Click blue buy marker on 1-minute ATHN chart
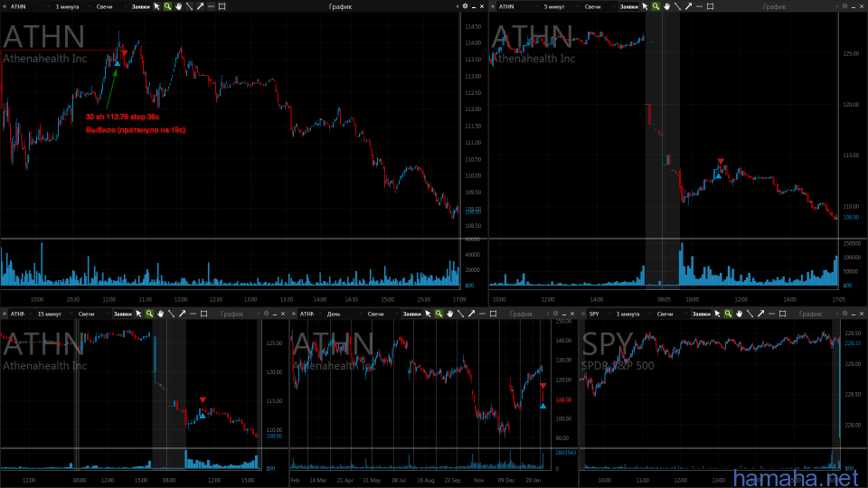 coord(117,63)
